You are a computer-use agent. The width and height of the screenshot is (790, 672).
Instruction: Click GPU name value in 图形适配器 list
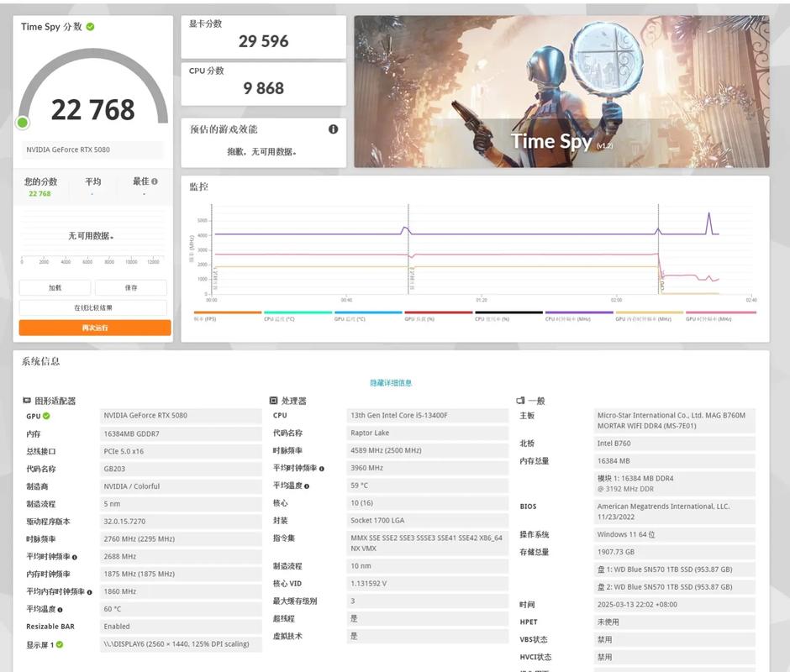tap(181, 416)
